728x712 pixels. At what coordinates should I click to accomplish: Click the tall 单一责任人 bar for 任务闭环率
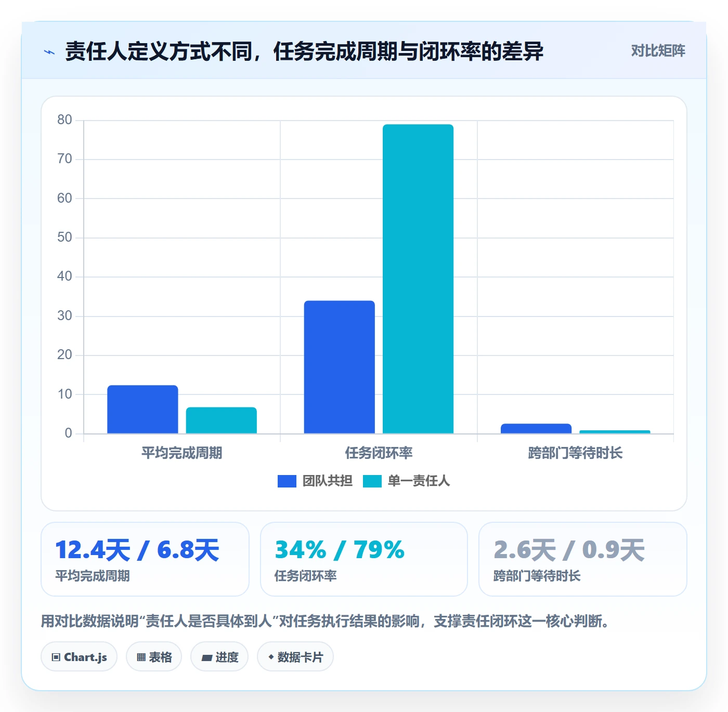(418, 279)
